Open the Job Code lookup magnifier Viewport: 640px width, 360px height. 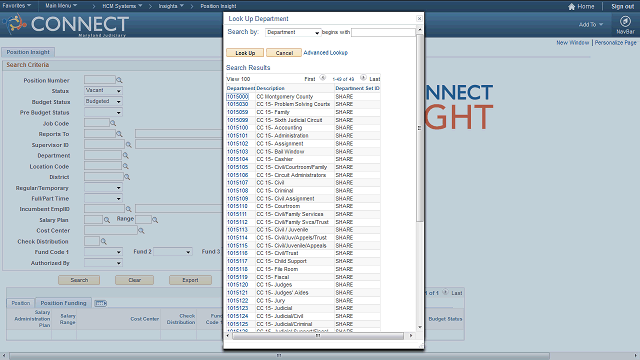tap(113, 123)
